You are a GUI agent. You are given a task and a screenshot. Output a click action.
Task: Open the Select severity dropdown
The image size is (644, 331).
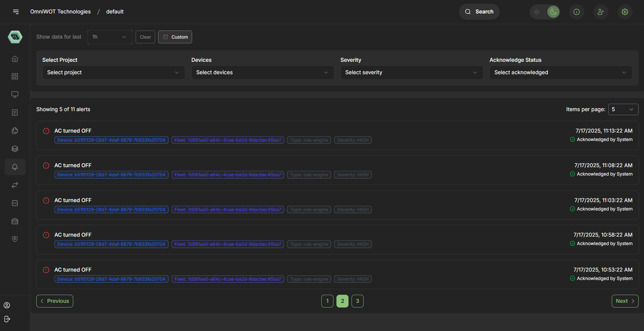point(411,72)
